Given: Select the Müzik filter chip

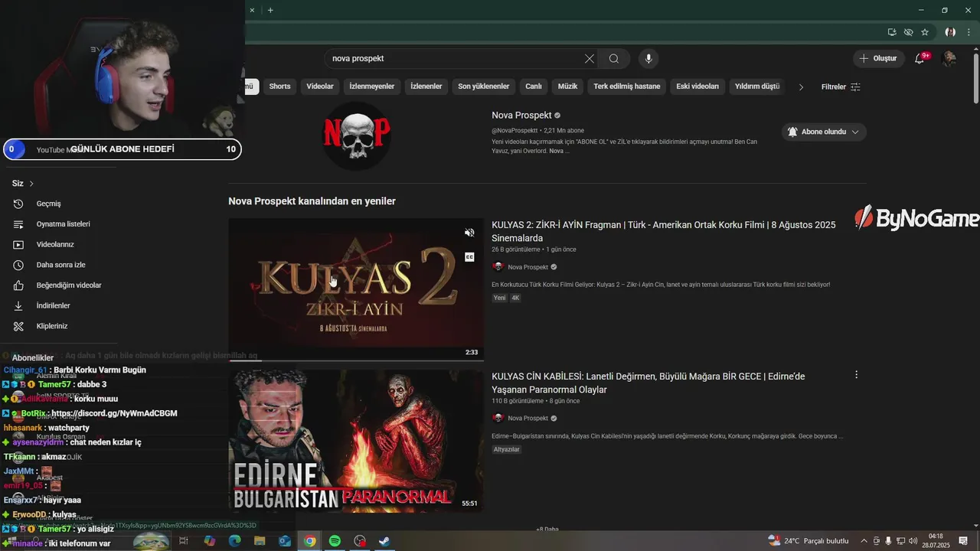Looking at the screenshot, I should point(567,86).
